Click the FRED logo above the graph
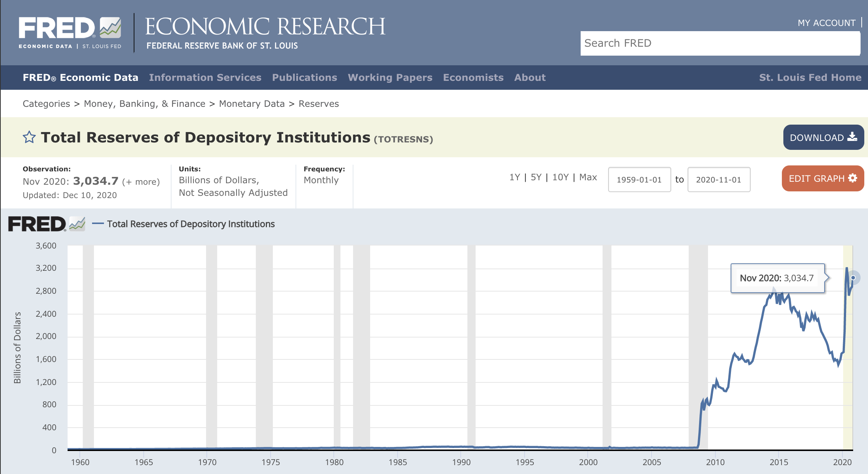Screen dimensions: 868x474 (x=47, y=224)
